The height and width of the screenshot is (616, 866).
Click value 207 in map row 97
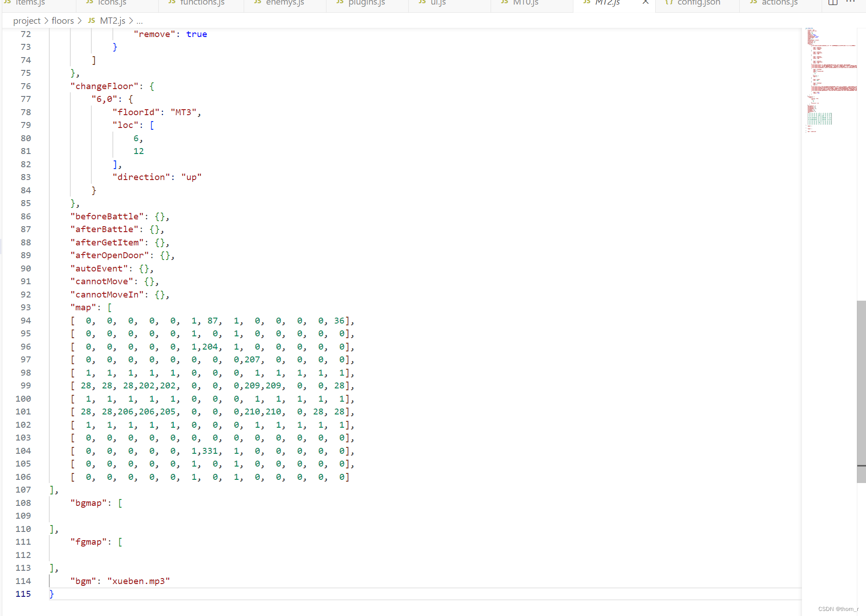pos(252,360)
